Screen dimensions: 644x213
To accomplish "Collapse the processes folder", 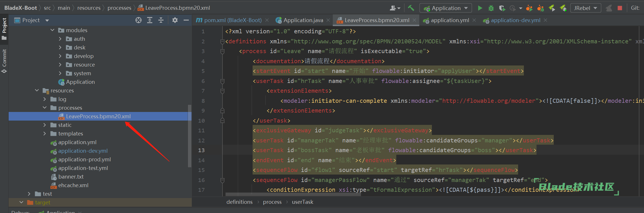I will coord(45,108).
